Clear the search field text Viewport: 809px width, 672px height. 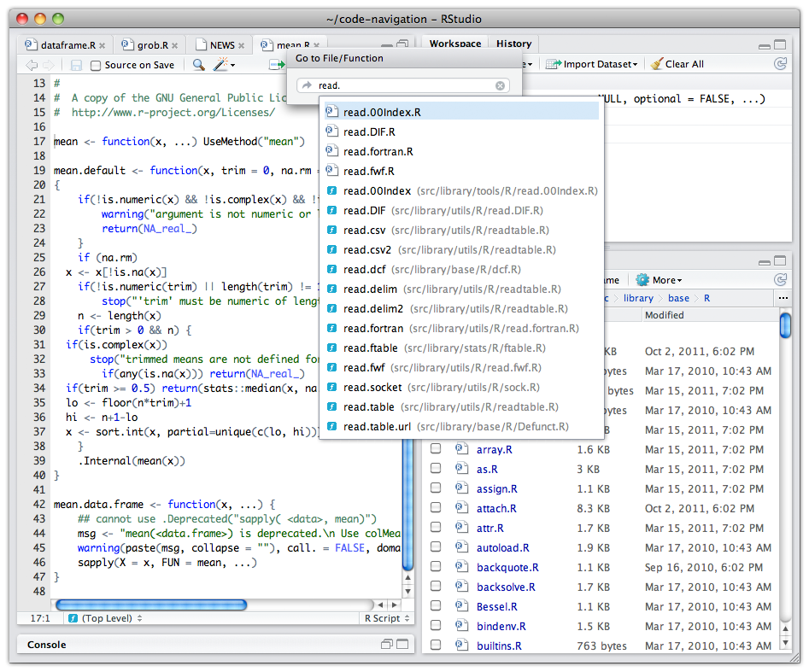(501, 85)
